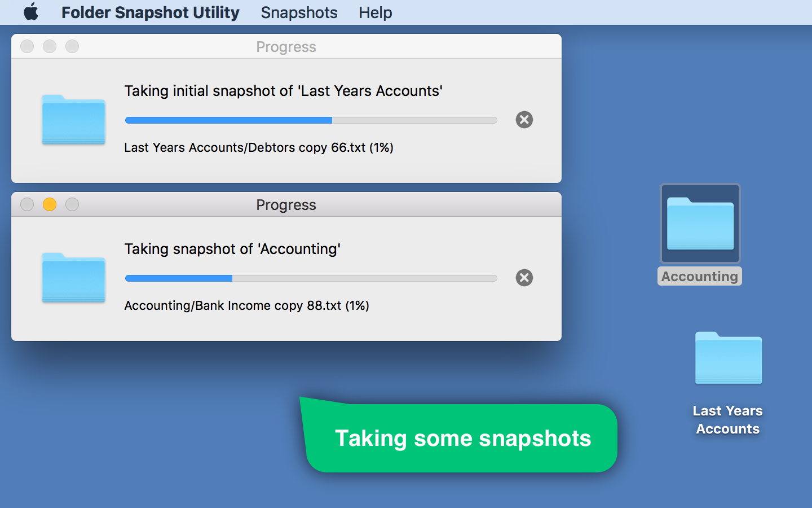Click the 'Last Years Accounts' folder label
The height and width of the screenshot is (508, 812).
pos(727,420)
